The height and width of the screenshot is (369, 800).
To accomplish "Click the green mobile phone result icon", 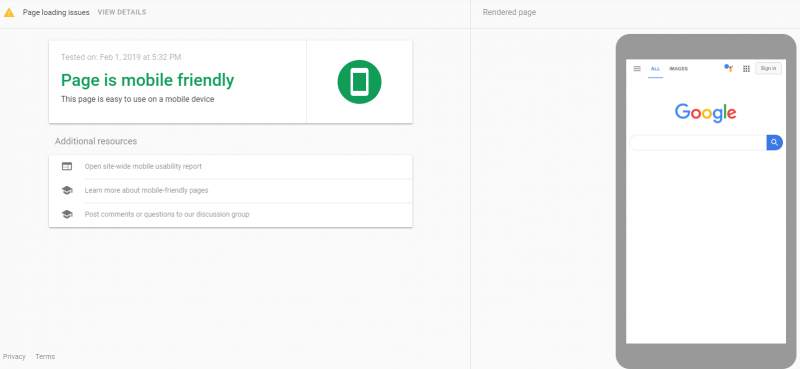I will point(359,82).
